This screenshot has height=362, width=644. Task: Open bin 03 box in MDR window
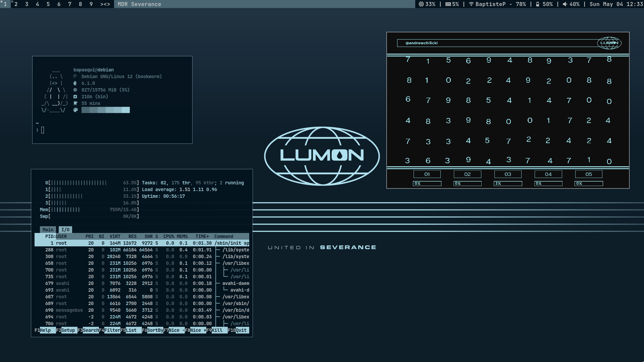508,174
